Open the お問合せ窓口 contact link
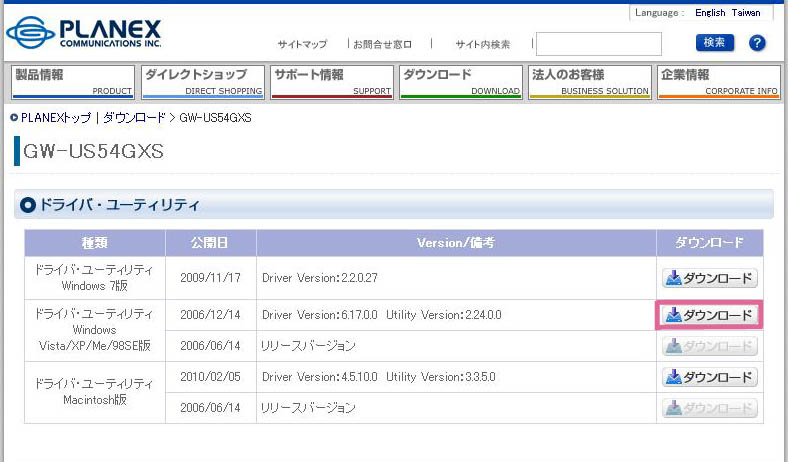The height and width of the screenshot is (462, 788). [382, 44]
